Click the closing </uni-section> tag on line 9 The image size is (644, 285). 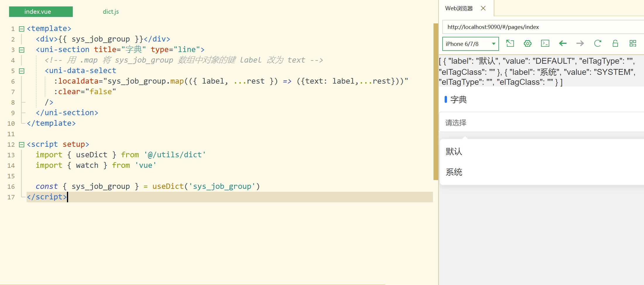(67, 113)
